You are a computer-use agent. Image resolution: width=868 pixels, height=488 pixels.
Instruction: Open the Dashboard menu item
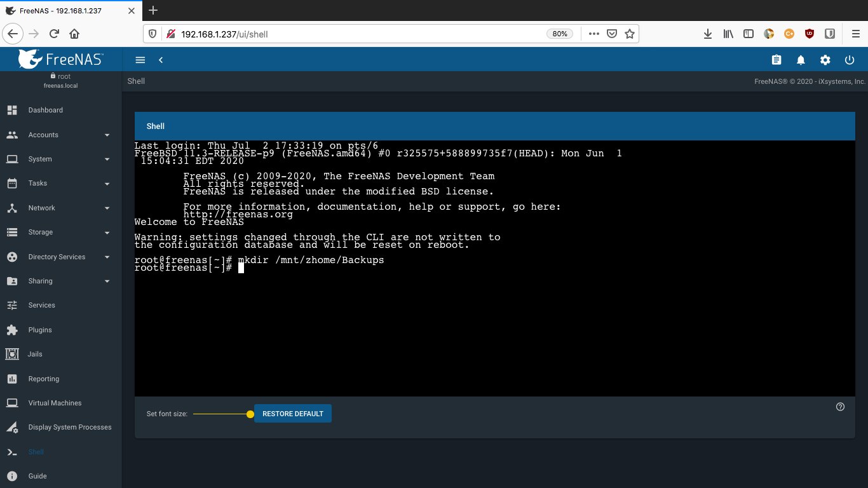[61, 110]
